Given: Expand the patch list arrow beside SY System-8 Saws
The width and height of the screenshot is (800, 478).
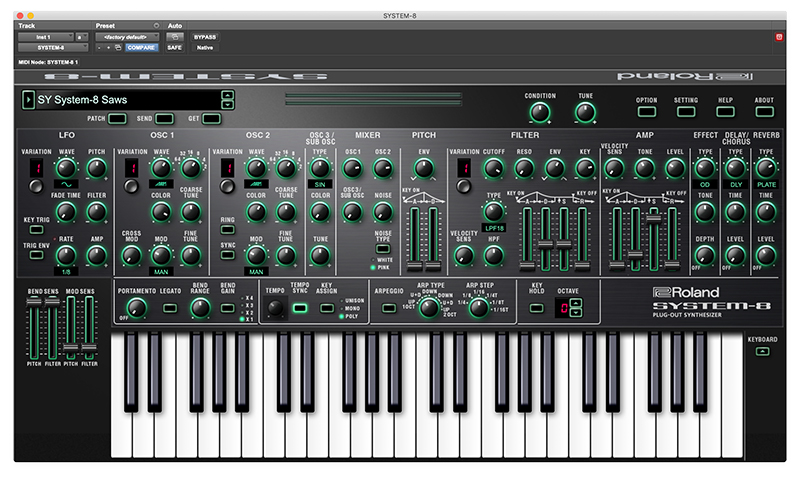Looking at the screenshot, I should [28, 99].
